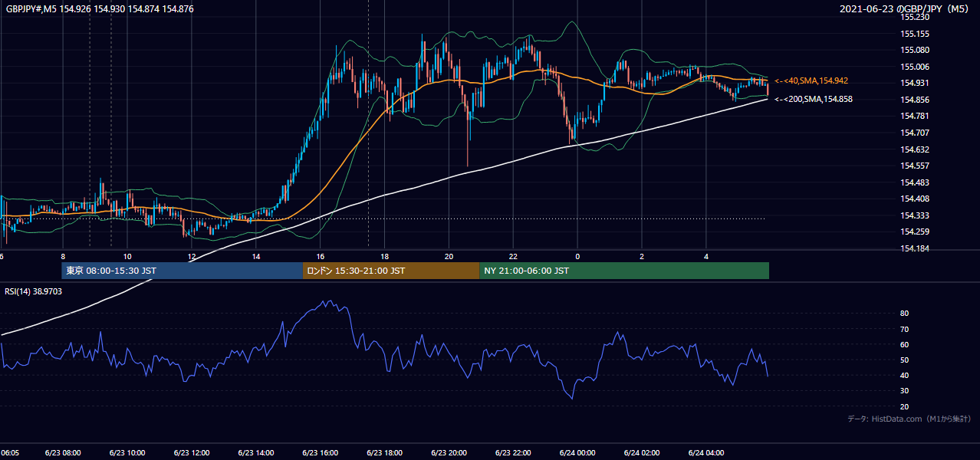Click price axis label 155.230
This screenshot has width=980, height=460.
915,17
